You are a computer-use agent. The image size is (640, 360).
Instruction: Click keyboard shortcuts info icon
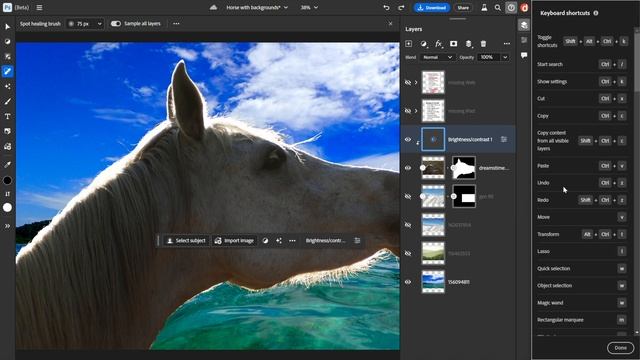pyautogui.click(x=596, y=13)
